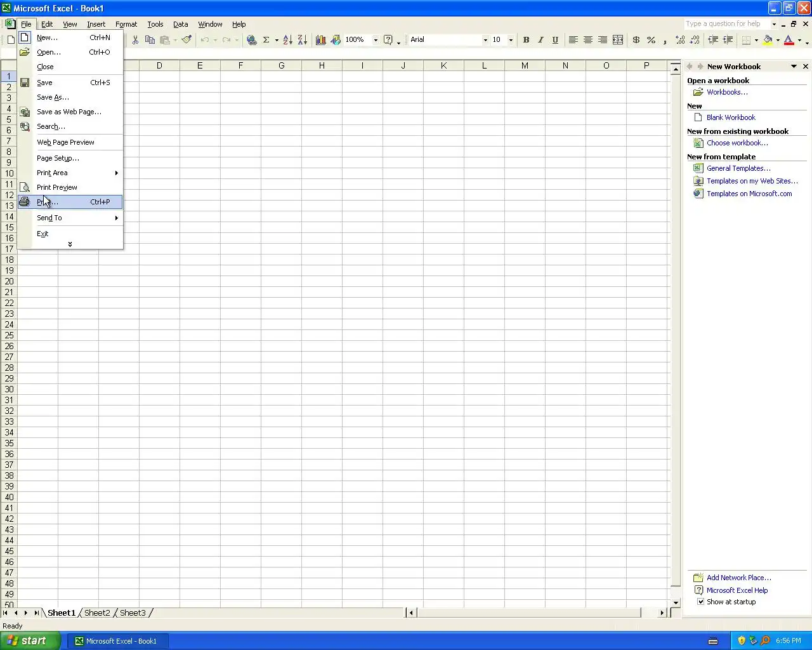Click the Cut scissors icon in toolbar

tap(135, 39)
